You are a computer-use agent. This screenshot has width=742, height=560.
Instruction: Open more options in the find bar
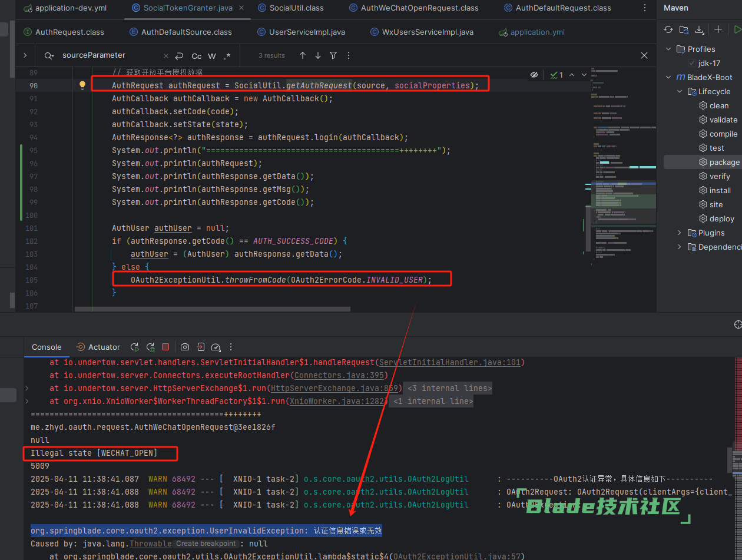click(x=349, y=55)
